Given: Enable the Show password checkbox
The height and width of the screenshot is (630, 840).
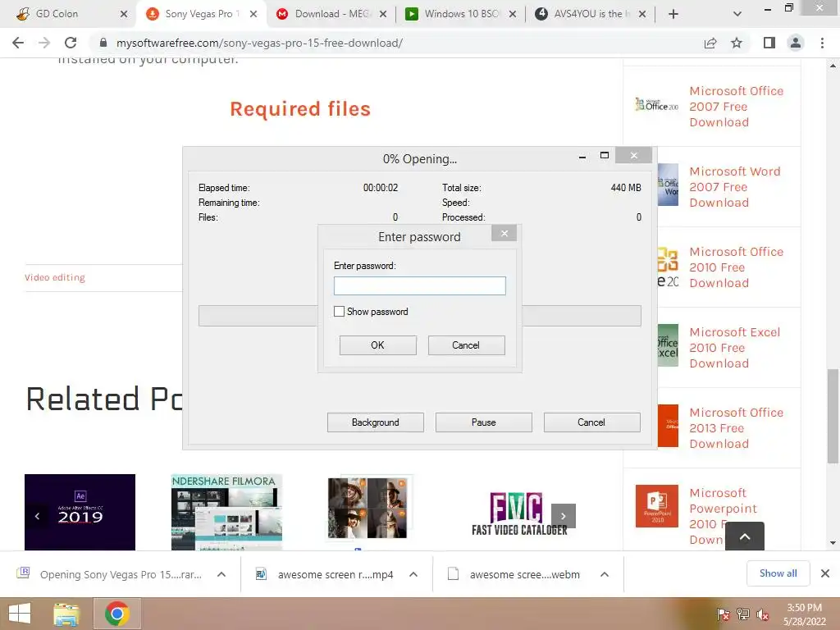Looking at the screenshot, I should click(339, 311).
